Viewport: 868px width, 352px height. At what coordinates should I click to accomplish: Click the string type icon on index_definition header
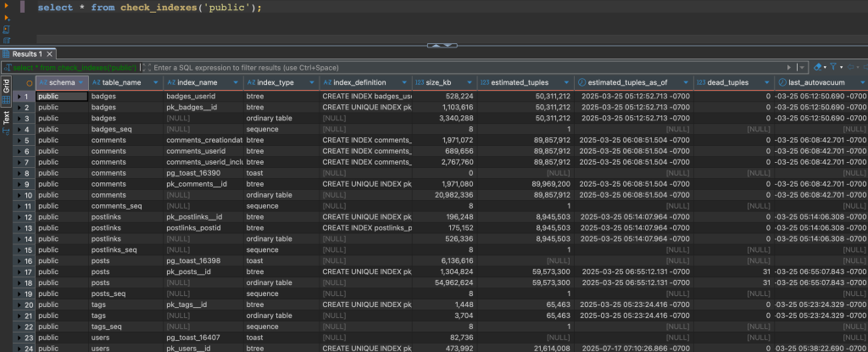(x=326, y=82)
